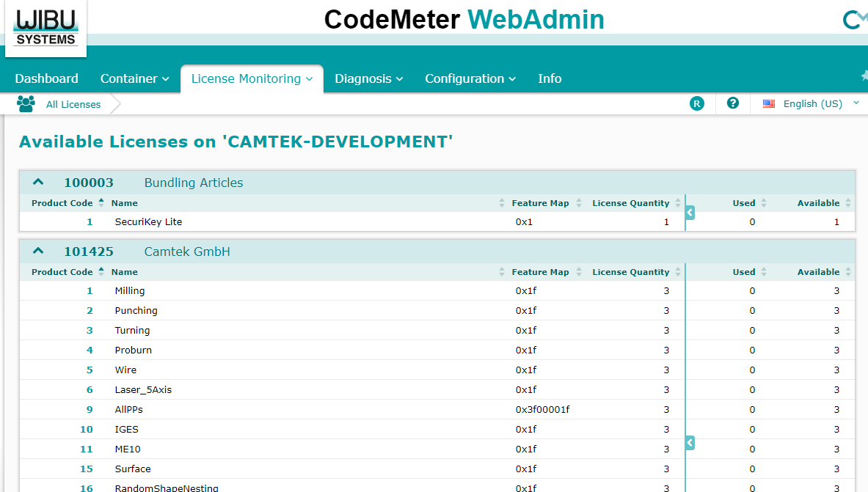Select the 'AllPPs' name cell

(x=129, y=410)
